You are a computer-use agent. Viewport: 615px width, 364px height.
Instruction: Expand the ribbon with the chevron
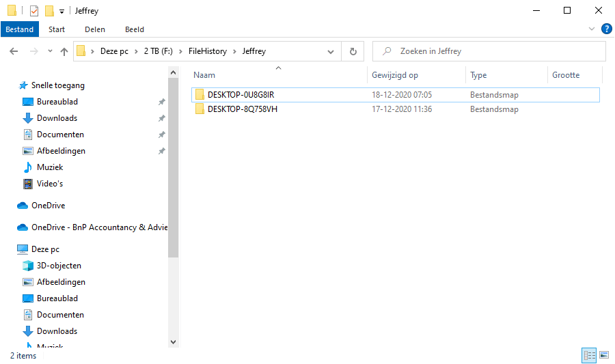592,29
